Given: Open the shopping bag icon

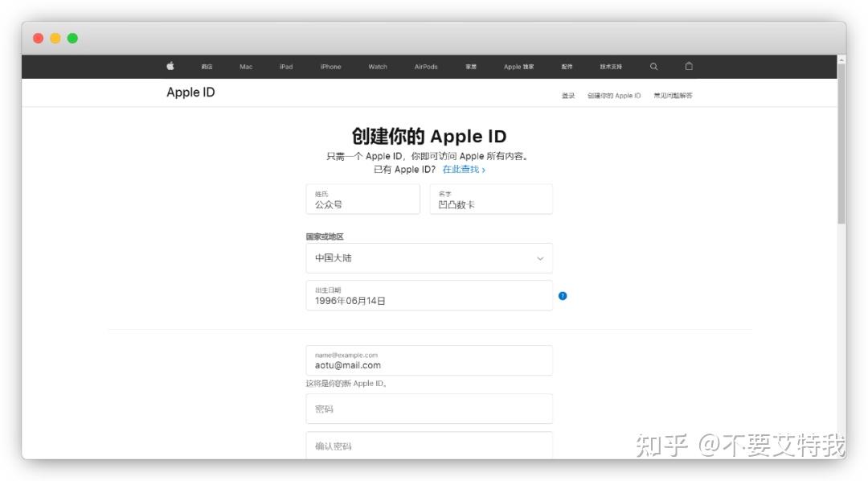Looking at the screenshot, I should [x=690, y=66].
